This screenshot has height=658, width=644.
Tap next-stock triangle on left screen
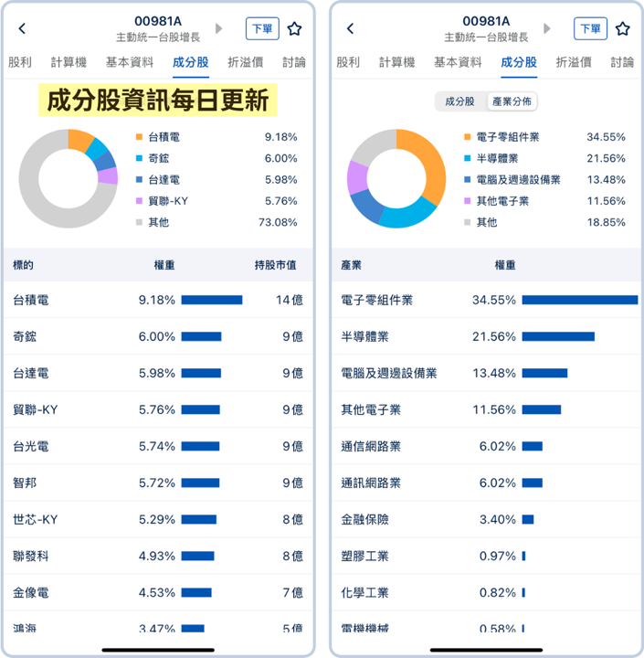pyautogui.click(x=218, y=28)
